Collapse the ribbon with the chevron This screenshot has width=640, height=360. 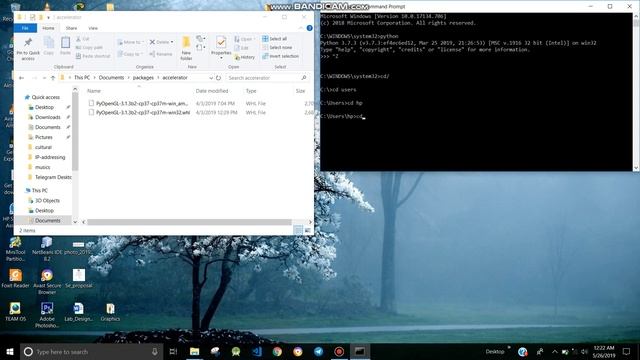tap(301, 28)
